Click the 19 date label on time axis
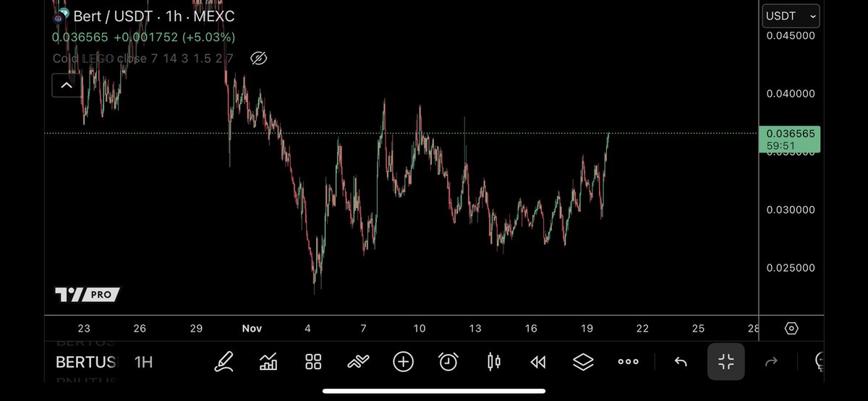The width and height of the screenshot is (868, 401). tap(587, 328)
